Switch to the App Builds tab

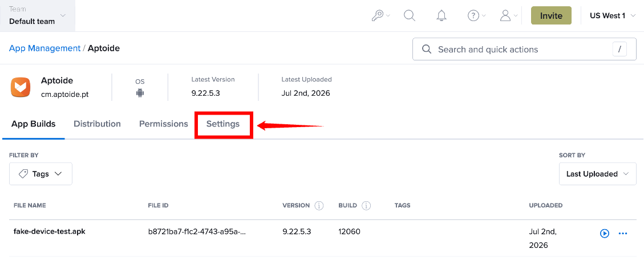coord(33,124)
